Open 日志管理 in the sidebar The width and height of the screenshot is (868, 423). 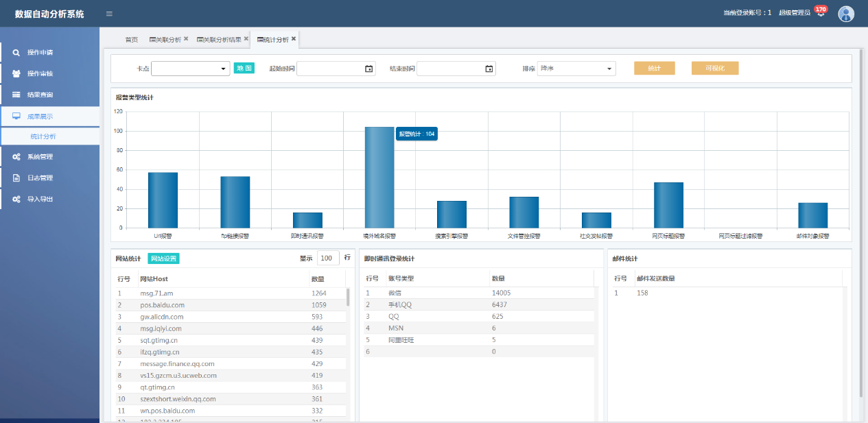tap(40, 178)
